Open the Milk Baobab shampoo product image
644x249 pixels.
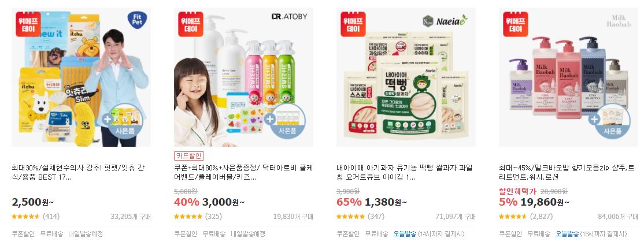(568, 77)
